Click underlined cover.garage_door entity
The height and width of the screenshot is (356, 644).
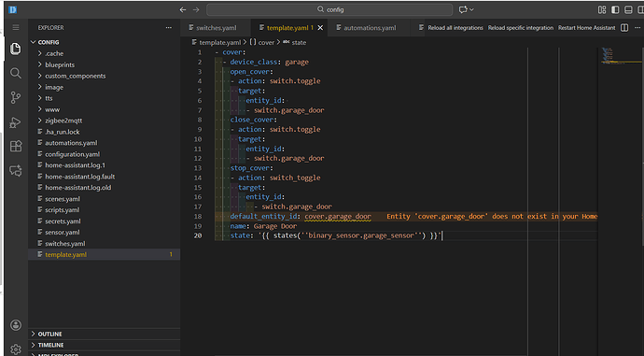tap(338, 217)
